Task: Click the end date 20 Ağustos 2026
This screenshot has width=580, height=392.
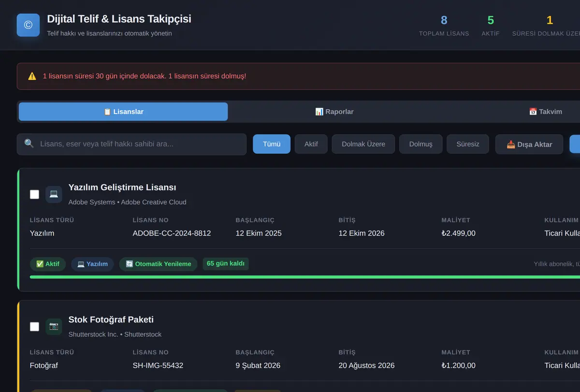Action: (x=366, y=365)
